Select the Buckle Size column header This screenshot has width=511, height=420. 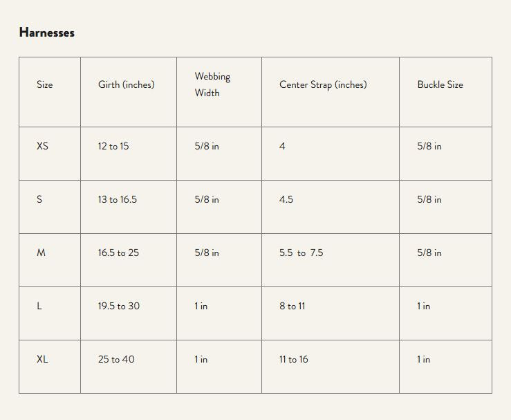coord(440,84)
